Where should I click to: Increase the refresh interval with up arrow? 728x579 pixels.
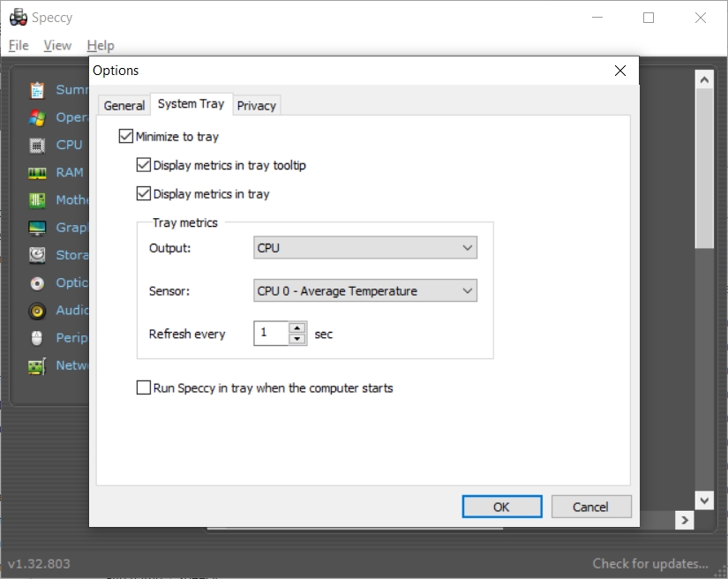(297, 327)
